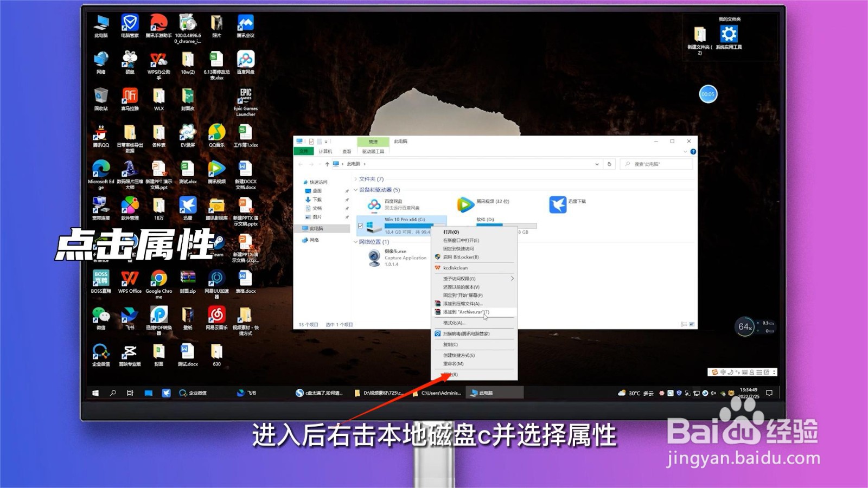Viewport: 868px width, 488px height.
Task: Choose 格式化(A)... in context menu
Action: tap(474, 323)
